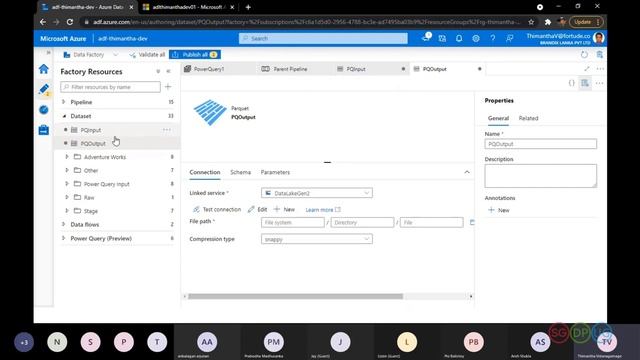Expand the Adventure Works folder
640x360 pixels.
click(x=67, y=157)
